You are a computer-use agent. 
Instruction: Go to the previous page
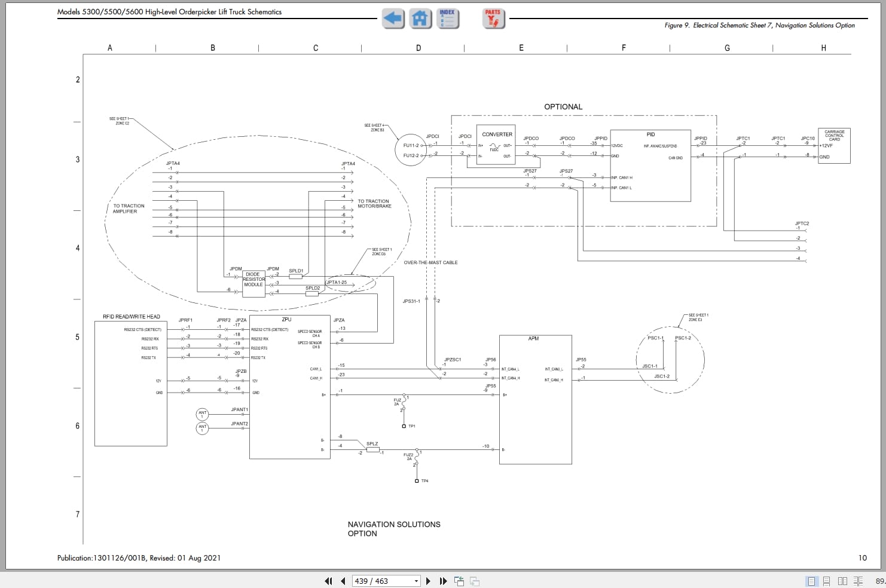(343, 581)
